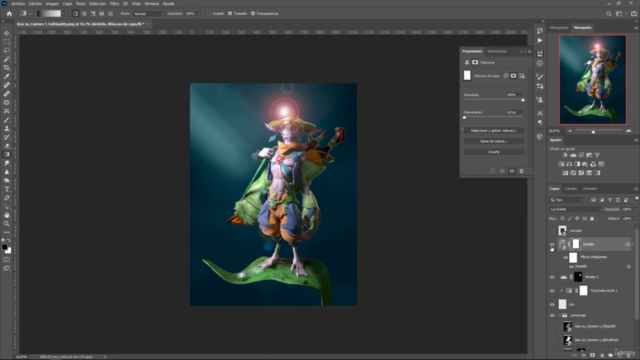
Task: Open the gradient preset picker arrow
Action: click(x=63, y=13)
